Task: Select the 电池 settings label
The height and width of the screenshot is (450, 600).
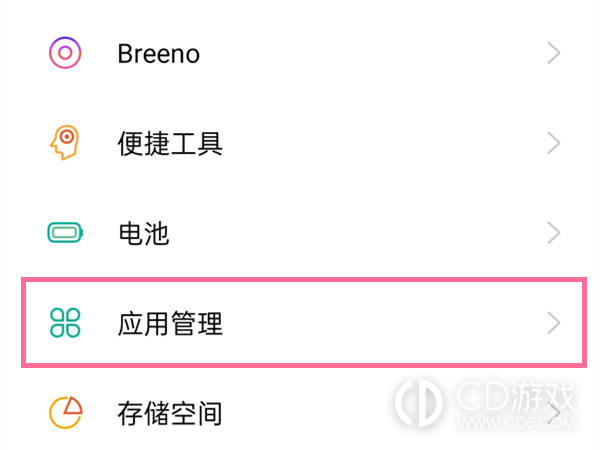Action: click(144, 233)
